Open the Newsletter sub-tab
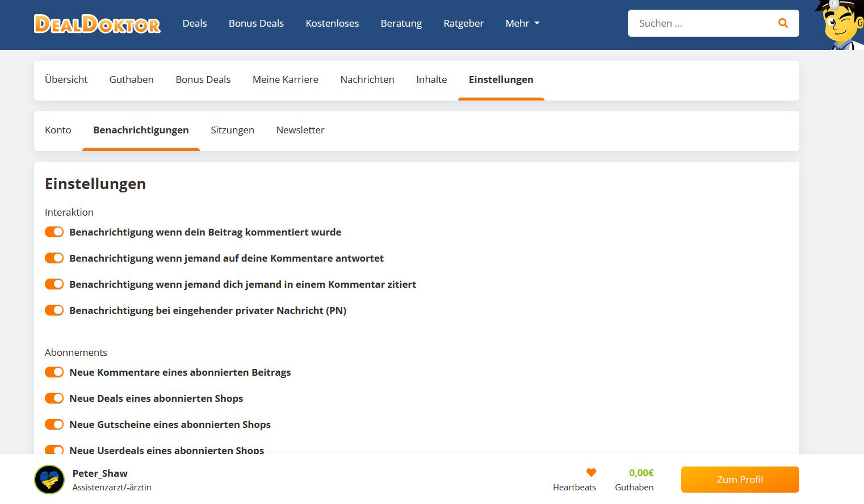 [300, 130]
